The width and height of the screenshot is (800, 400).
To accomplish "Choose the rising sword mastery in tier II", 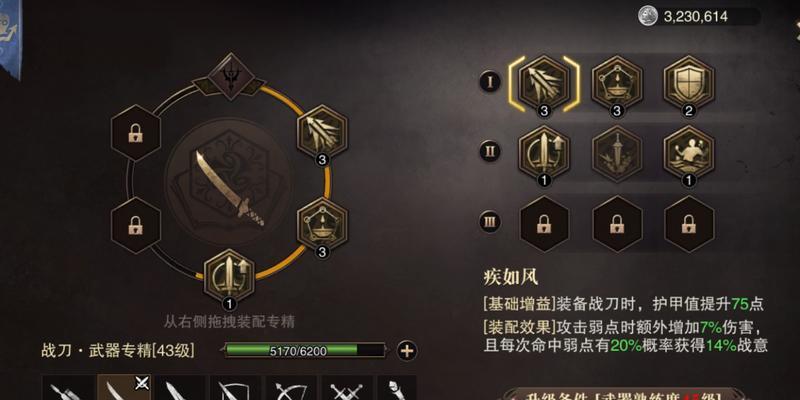I will pyautogui.click(x=543, y=153).
